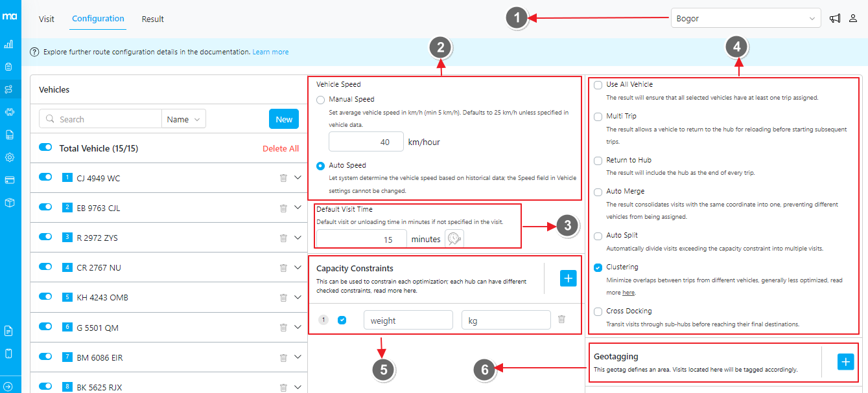Delete vehicle CJ 4949 WC with trash icon
The width and height of the screenshot is (868, 393).
pyautogui.click(x=283, y=178)
